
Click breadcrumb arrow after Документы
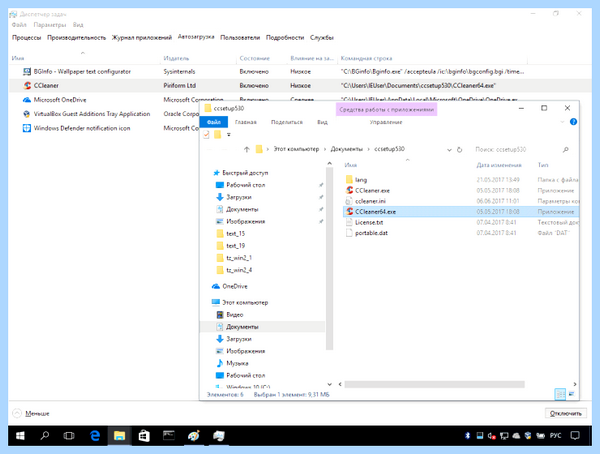[368, 149]
